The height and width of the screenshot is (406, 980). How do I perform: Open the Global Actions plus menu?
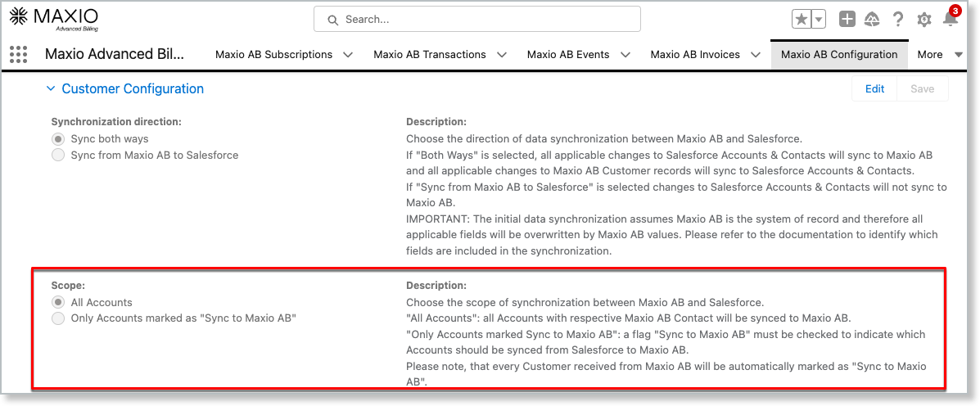coord(847,19)
